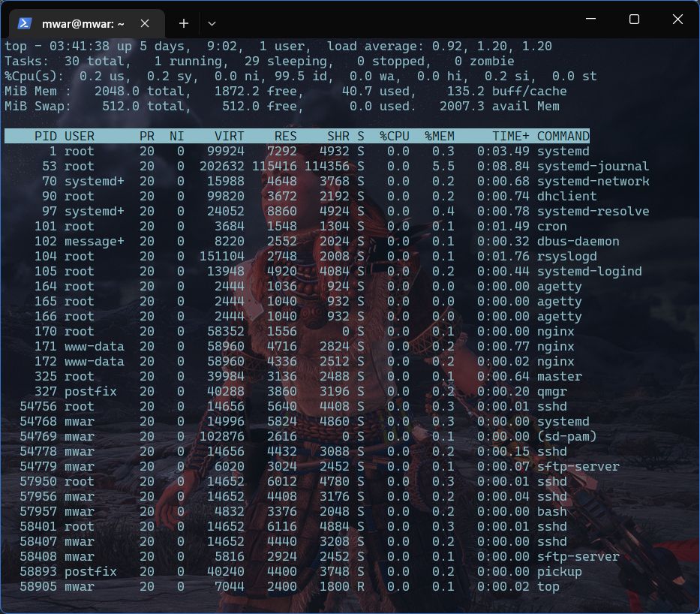Click the pickup command text
The image size is (700, 614).
[x=560, y=571]
